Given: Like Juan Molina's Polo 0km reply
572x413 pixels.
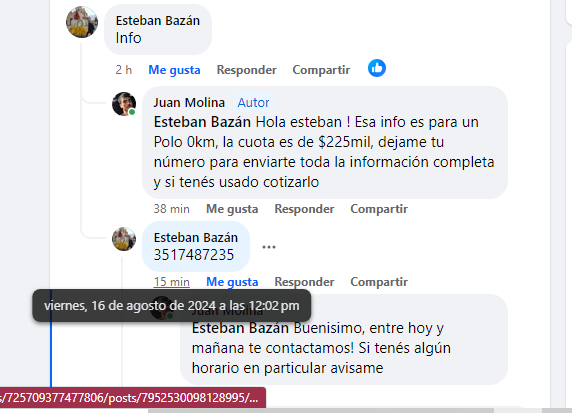Looking at the screenshot, I should pyautogui.click(x=232, y=209).
